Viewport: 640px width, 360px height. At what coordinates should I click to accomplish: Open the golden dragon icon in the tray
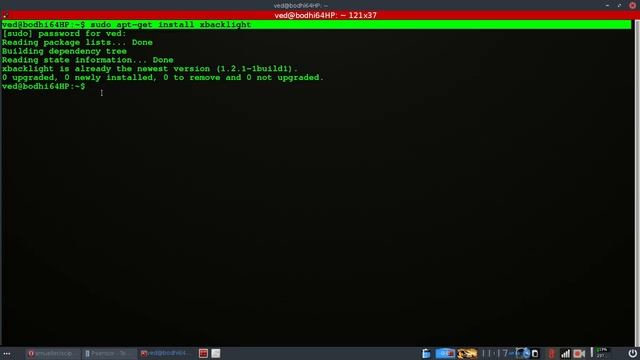click(467, 353)
